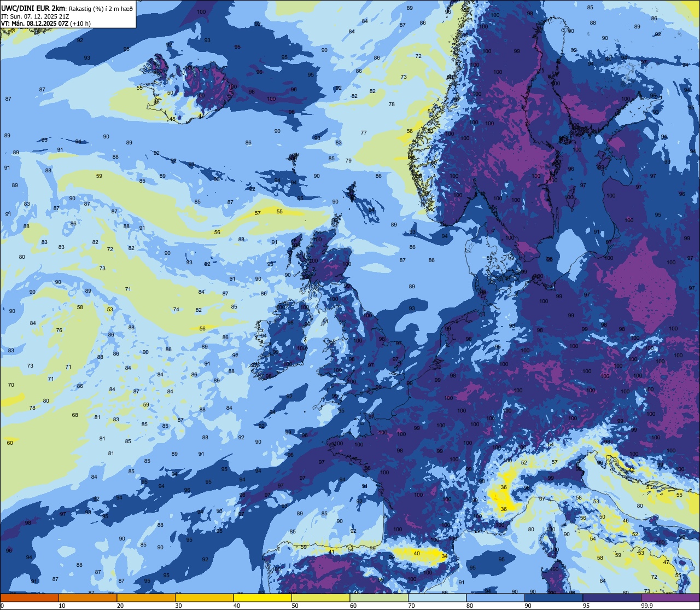This screenshot has height=610, width=700.
Task: Click the "77" humidity value west of Norway
Action: (364, 133)
